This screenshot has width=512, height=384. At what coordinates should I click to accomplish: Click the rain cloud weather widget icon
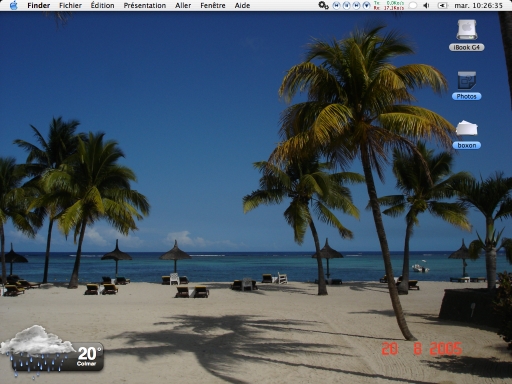click(37, 350)
